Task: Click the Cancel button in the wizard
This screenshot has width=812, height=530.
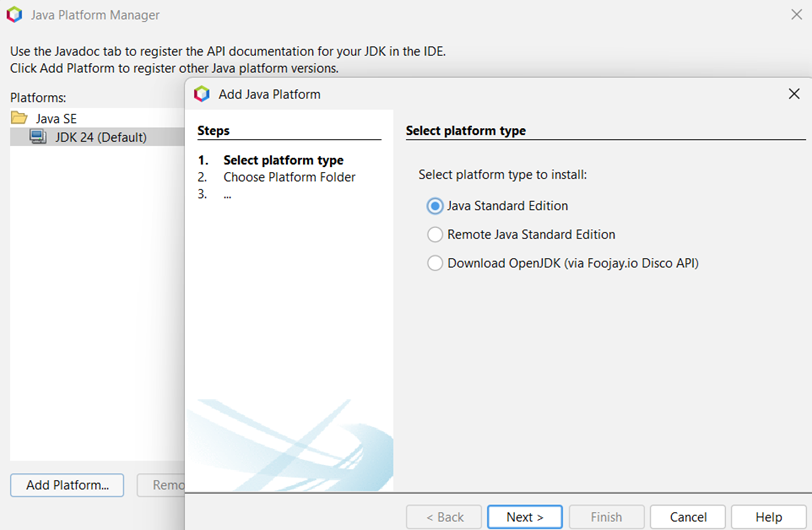Action: click(688, 517)
